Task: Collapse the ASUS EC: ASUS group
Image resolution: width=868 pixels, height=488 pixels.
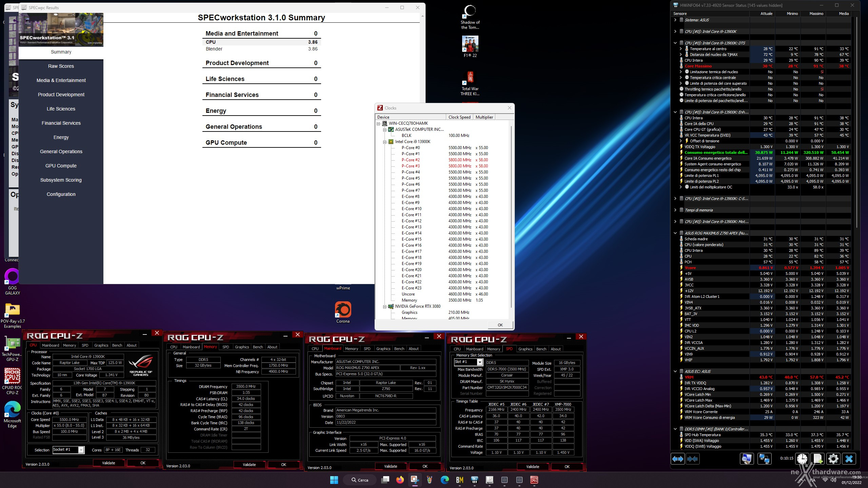Action: tap(675, 371)
